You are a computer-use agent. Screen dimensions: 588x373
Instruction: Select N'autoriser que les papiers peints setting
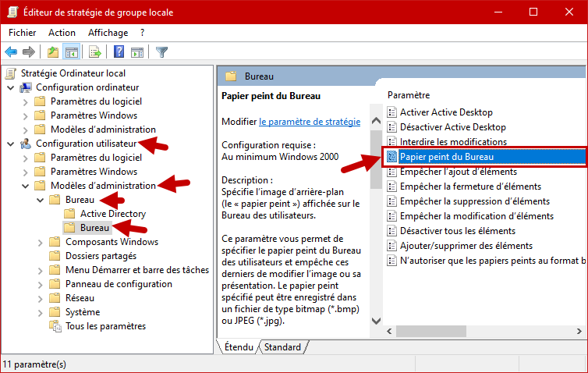point(492,261)
